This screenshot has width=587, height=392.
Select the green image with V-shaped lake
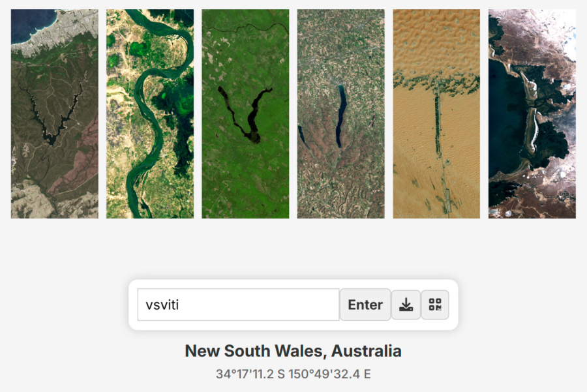coord(246,114)
